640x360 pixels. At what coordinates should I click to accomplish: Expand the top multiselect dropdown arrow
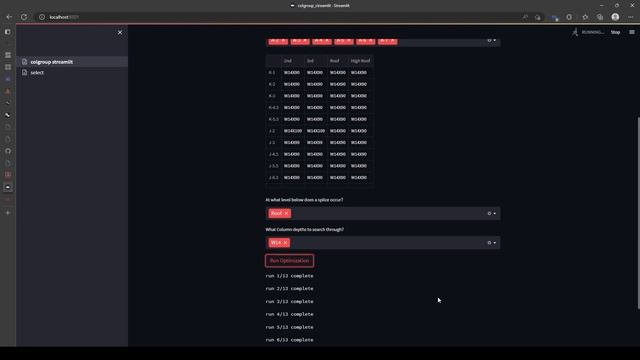click(x=495, y=40)
